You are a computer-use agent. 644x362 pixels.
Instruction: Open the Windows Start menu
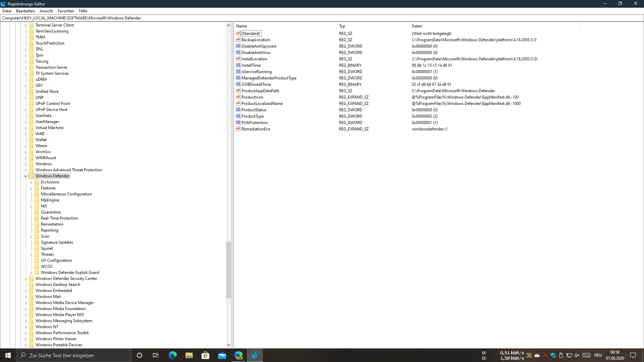8,355
